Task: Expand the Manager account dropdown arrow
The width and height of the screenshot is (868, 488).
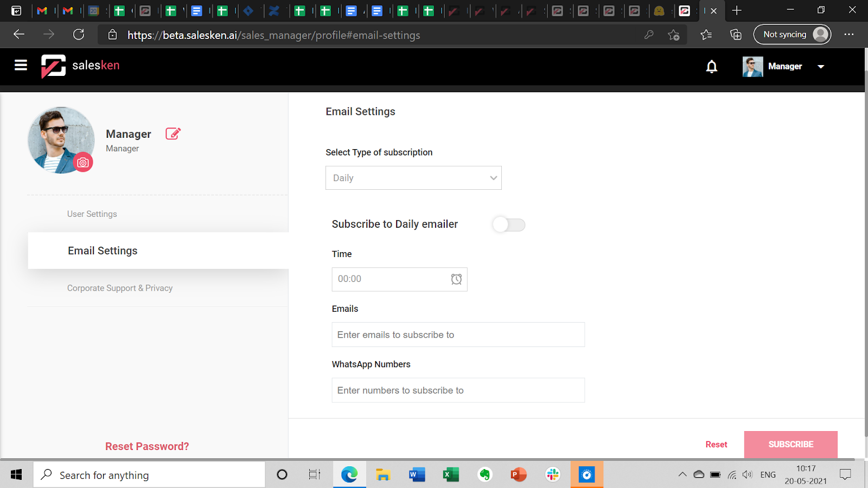Action: 821,67
